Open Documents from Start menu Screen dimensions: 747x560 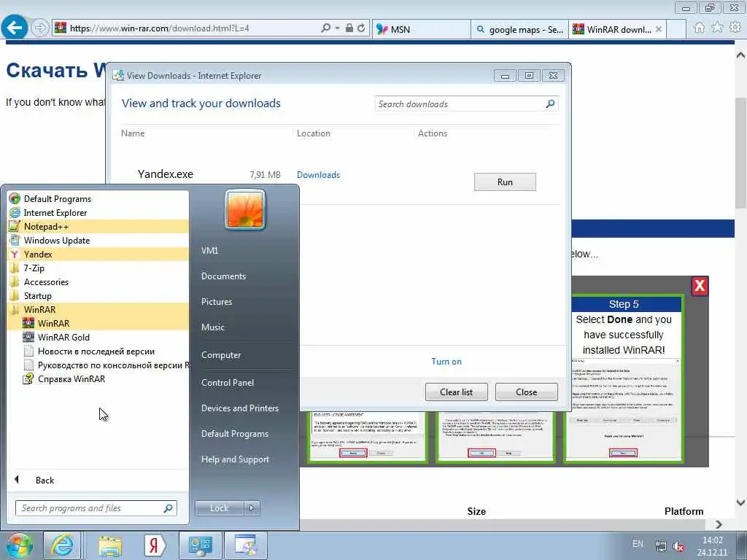point(223,276)
